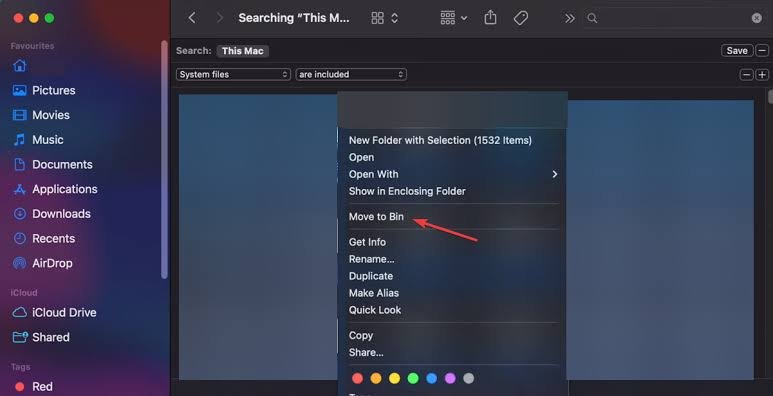Click the iCloud Drive cloud icon
This screenshot has width=773, height=396.
click(20, 312)
